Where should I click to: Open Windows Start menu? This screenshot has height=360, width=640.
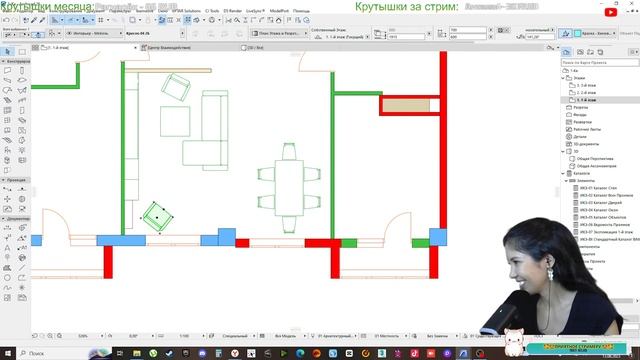8,353
